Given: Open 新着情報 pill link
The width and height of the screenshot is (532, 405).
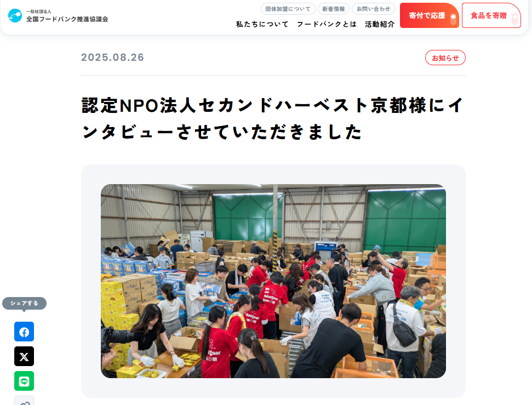Looking at the screenshot, I should 334,9.
